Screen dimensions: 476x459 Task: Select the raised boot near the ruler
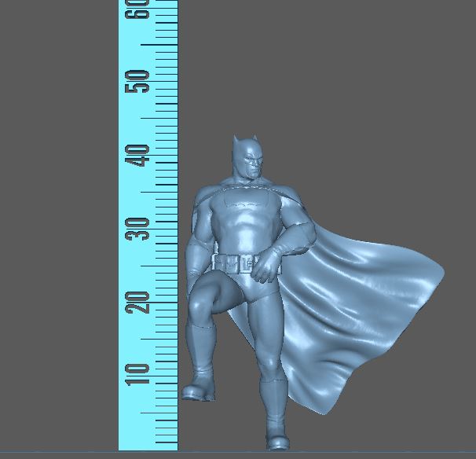tap(198, 388)
